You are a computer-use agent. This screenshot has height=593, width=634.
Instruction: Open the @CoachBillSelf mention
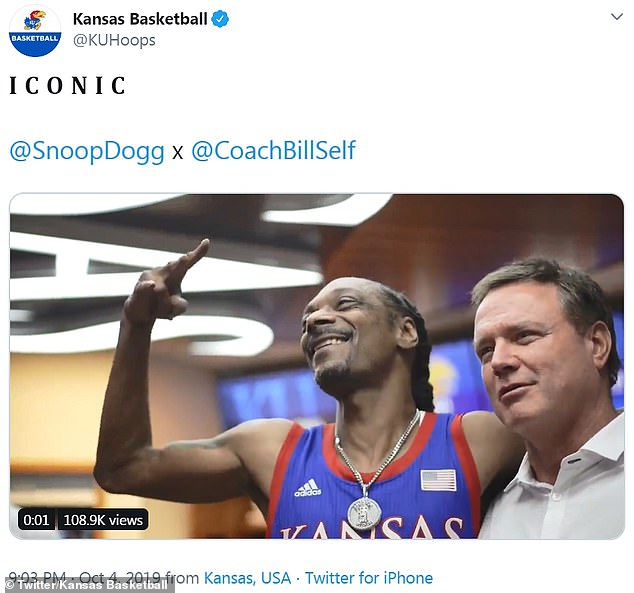coord(273,151)
